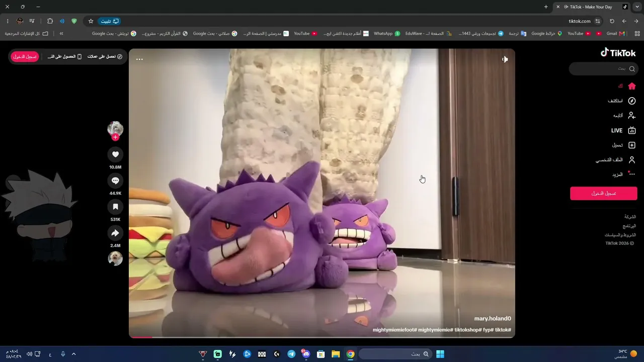644x362 pixels.
Task: Open the استكشف (Explore) page
Action: 622,101
